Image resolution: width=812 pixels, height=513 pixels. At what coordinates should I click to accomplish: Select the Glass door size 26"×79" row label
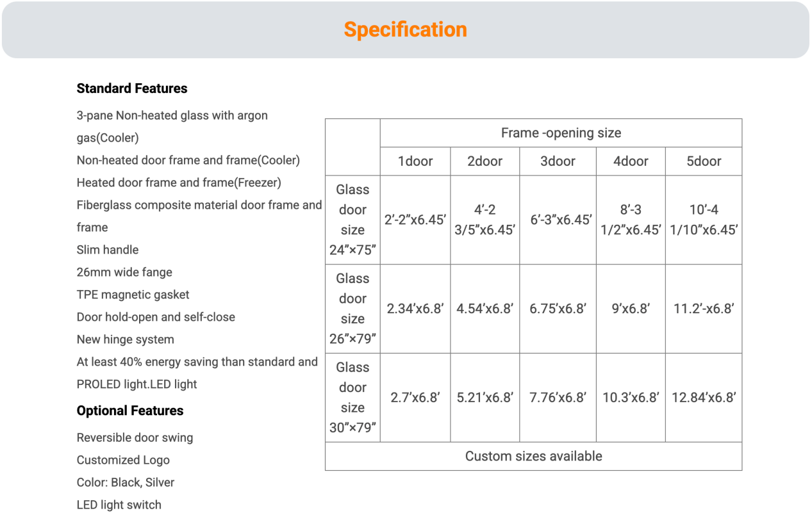[x=352, y=309]
